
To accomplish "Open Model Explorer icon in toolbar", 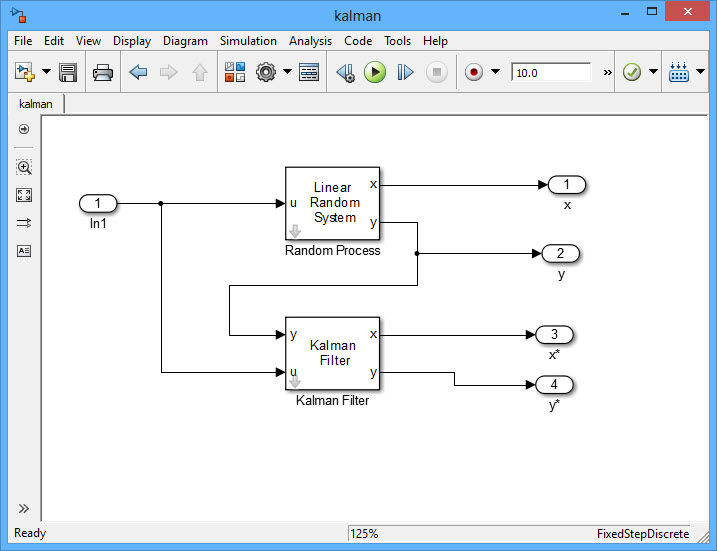I will pos(309,72).
